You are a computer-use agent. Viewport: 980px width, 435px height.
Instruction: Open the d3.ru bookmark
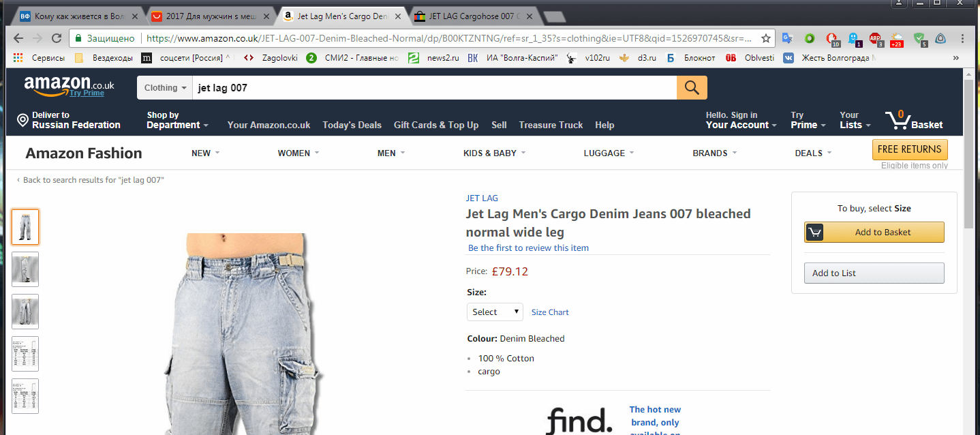(637, 58)
